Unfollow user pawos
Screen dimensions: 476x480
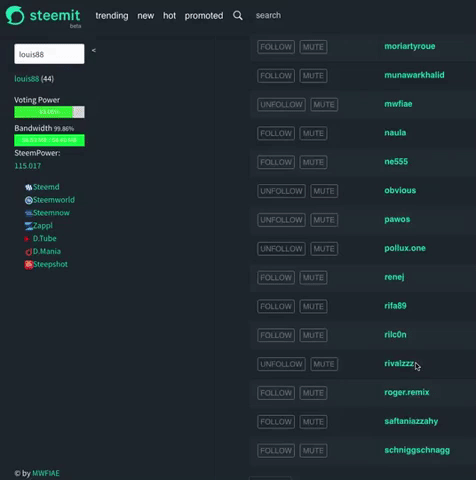[281, 220]
